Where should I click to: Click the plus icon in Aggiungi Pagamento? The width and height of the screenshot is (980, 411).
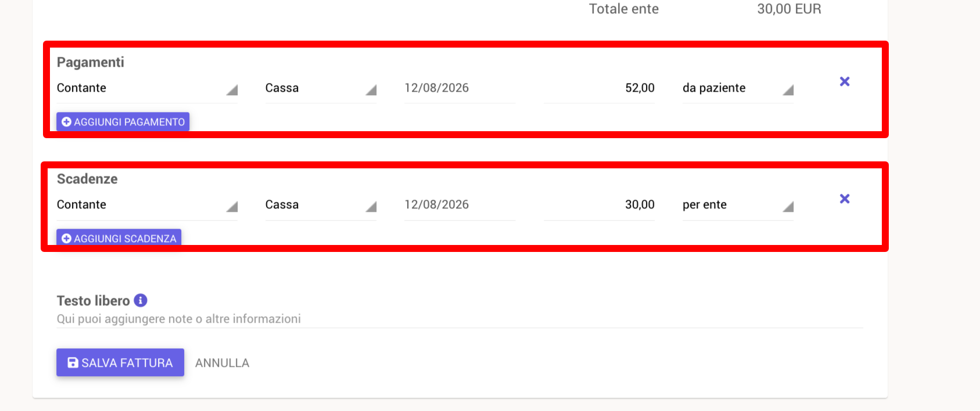pos(66,122)
